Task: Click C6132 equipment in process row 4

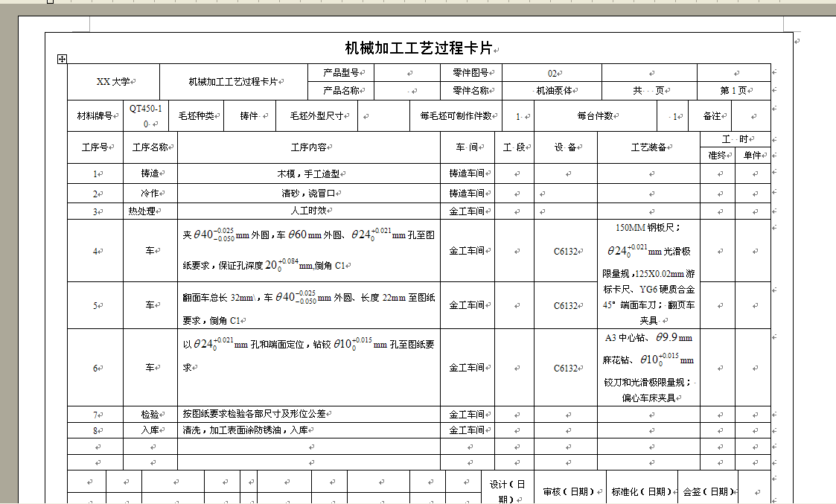Action: [566, 251]
